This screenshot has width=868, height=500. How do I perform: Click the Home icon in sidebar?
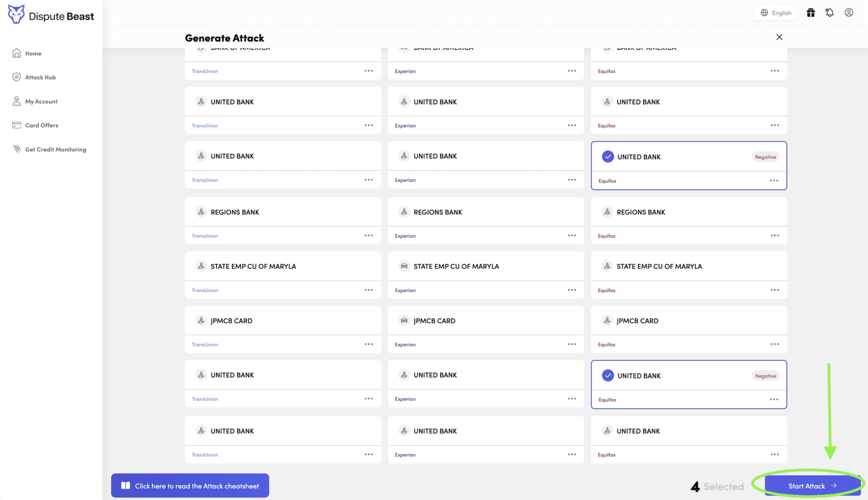pyautogui.click(x=17, y=53)
